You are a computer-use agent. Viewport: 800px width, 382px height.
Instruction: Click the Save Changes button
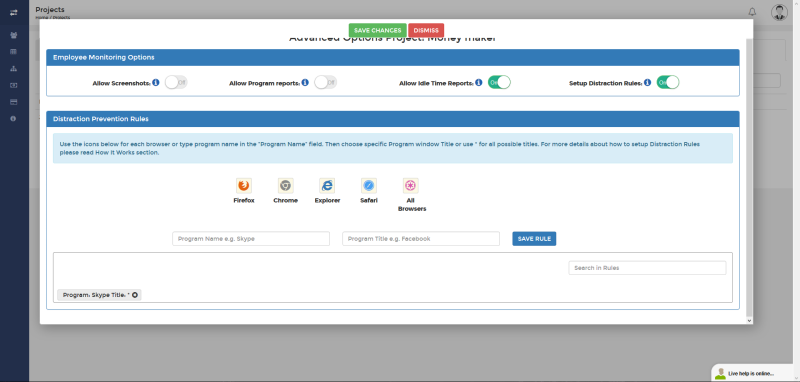pyautogui.click(x=378, y=31)
